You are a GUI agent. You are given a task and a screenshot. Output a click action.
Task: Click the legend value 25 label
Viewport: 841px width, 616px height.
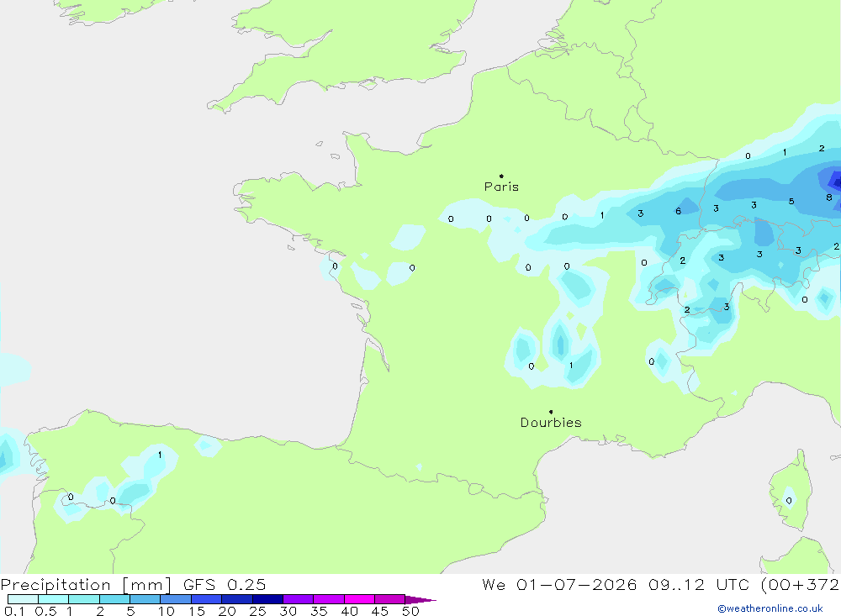pos(257,611)
